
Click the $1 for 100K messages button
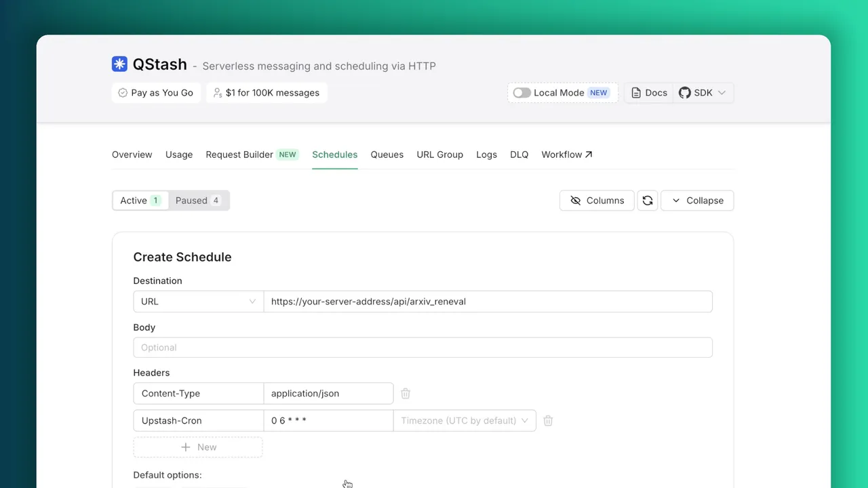coord(267,93)
